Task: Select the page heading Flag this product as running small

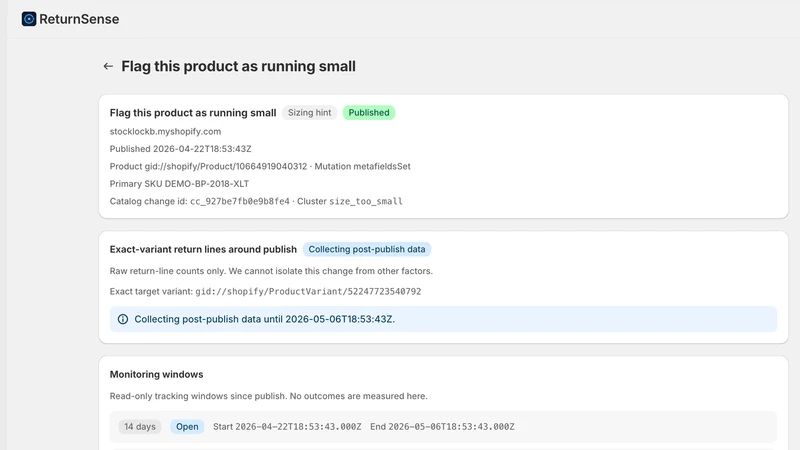Action: 238,66
